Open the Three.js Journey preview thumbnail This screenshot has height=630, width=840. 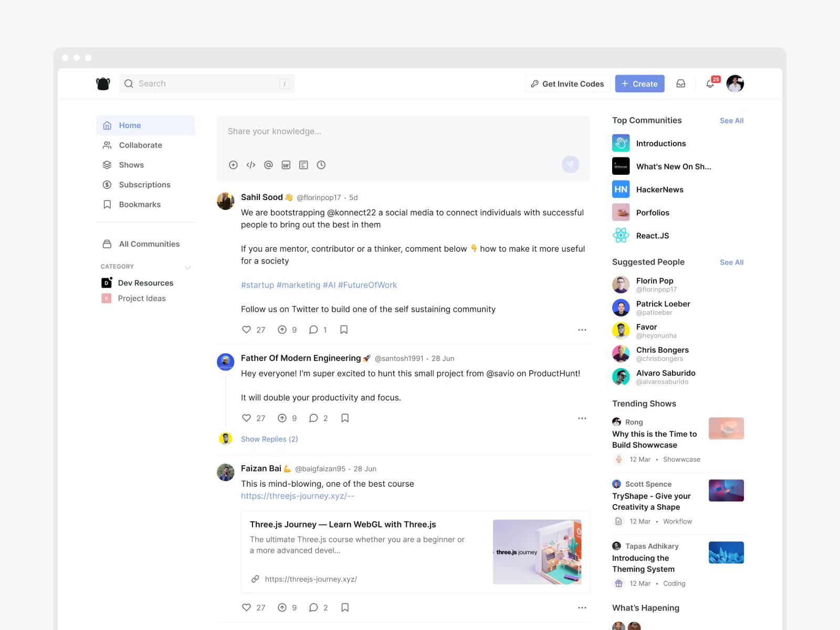coord(537,552)
